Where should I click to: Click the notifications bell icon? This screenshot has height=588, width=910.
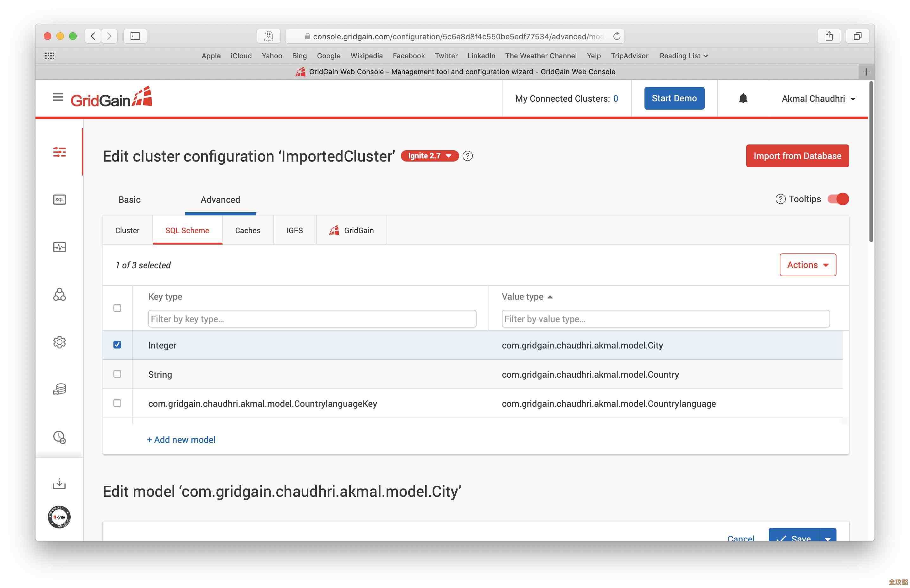pyautogui.click(x=742, y=99)
